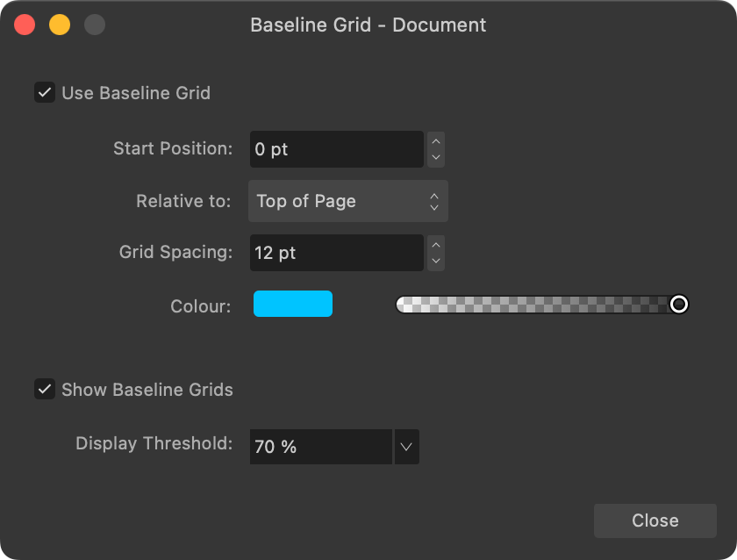The image size is (737, 560).
Task: Expand the Display Threshold dropdown arrow
Action: click(x=406, y=447)
